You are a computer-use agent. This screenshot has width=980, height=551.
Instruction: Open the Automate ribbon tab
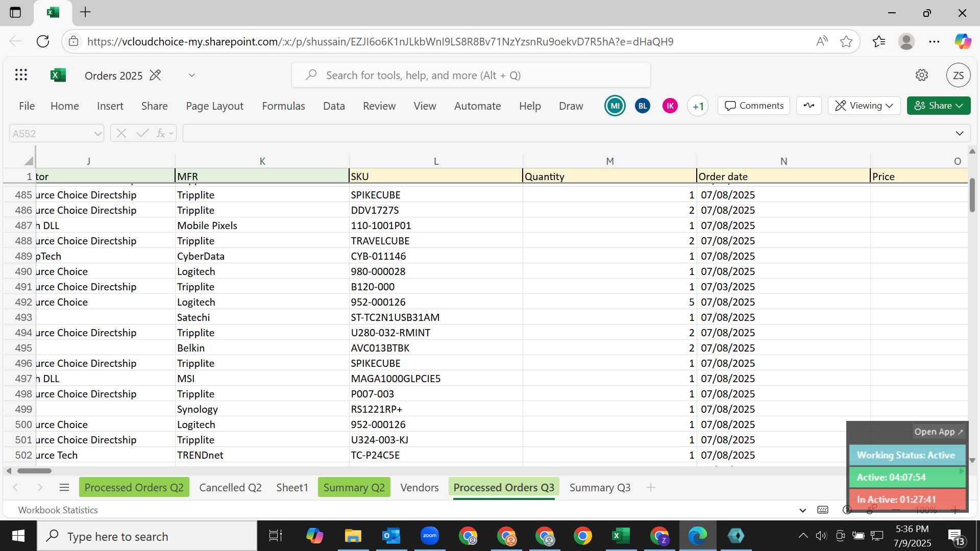(x=477, y=106)
